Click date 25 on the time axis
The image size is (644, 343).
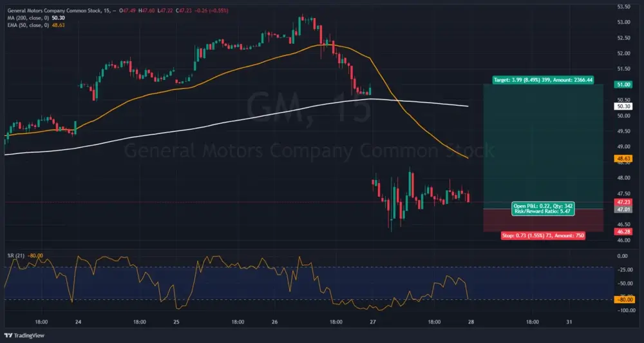pyautogui.click(x=176, y=322)
